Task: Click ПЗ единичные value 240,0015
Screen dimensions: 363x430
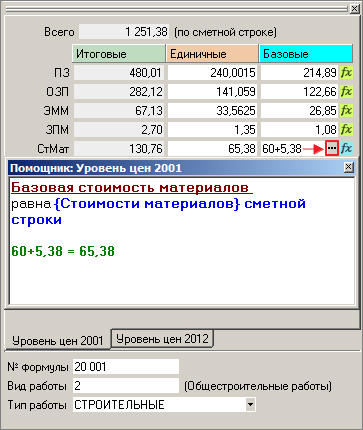Action: click(212, 72)
